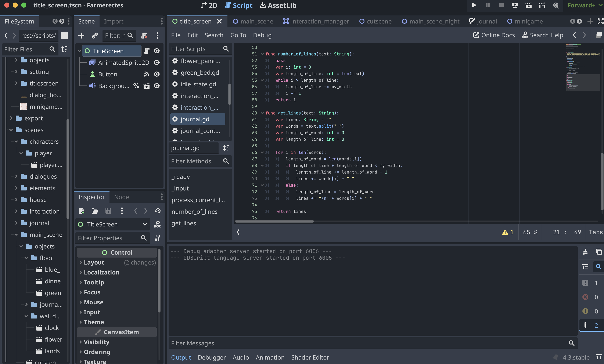
Task: Toggle unique name percent icon on Background node
Action: [x=136, y=86]
